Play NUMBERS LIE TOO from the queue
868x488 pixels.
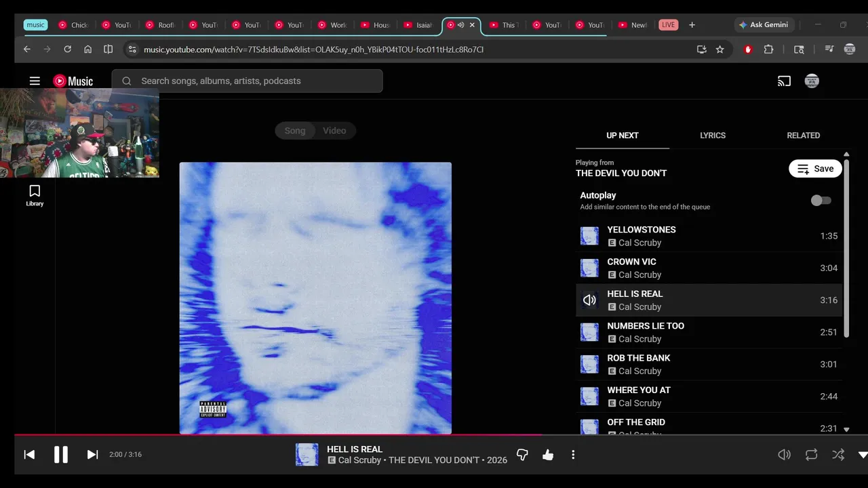pyautogui.click(x=709, y=332)
